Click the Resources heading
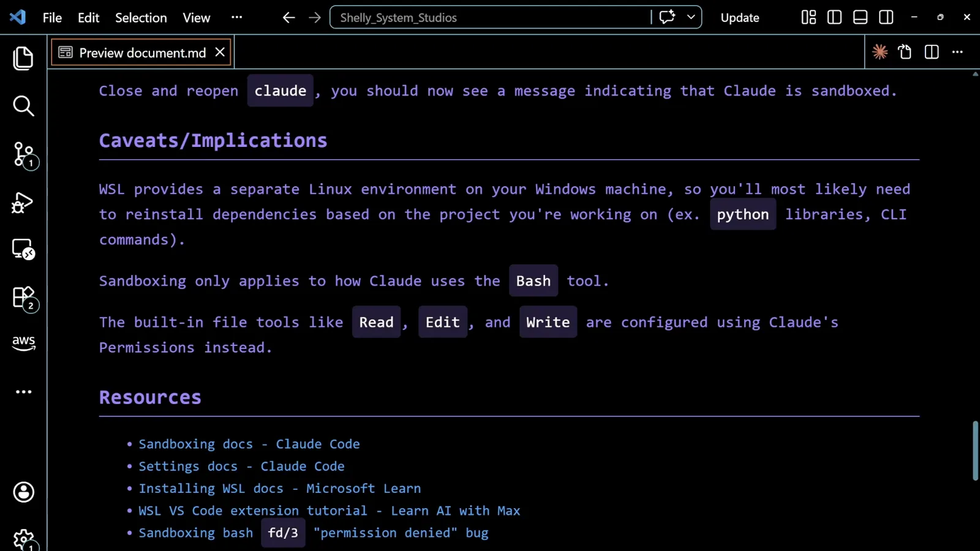This screenshot has width=980, height=551. tap(150, 398)
